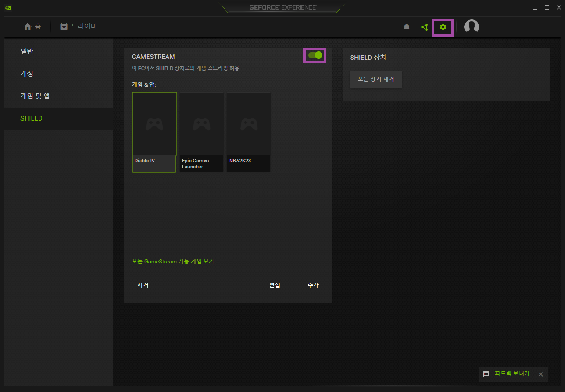Click the feedback chat bubble icon

click(x=486, y=374)
